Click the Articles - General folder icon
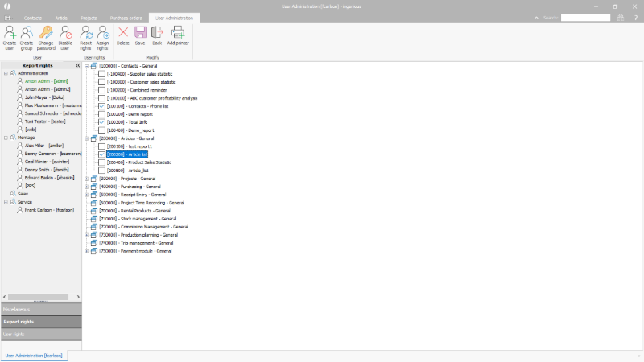The width and height of the screenshot is (644, 362). click(94, 138)
